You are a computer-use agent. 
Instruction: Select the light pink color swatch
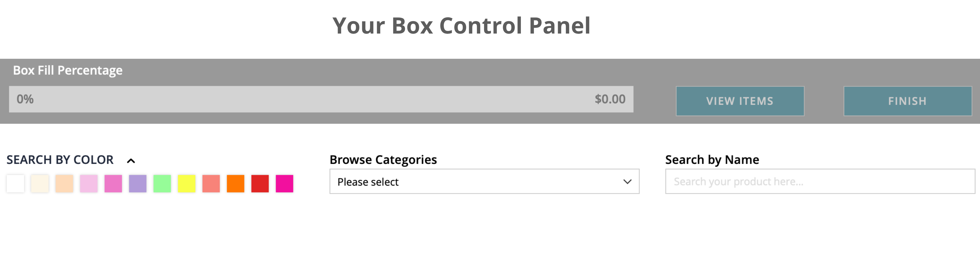click(x=89, y=184)
